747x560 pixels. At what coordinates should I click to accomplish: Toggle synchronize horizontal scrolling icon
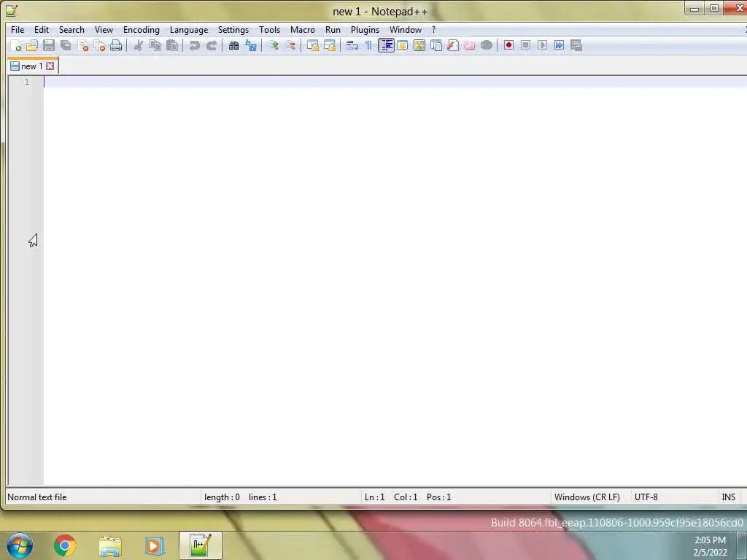(x=330, y=46)
